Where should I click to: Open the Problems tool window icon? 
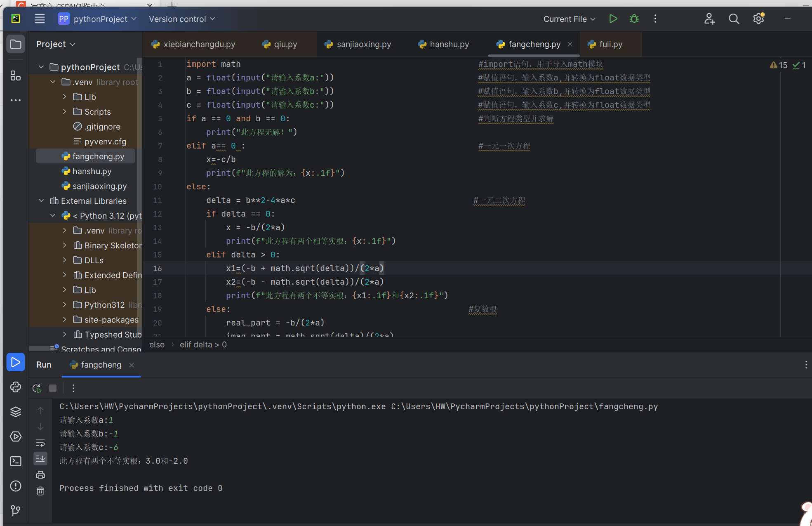coord(16,486)
